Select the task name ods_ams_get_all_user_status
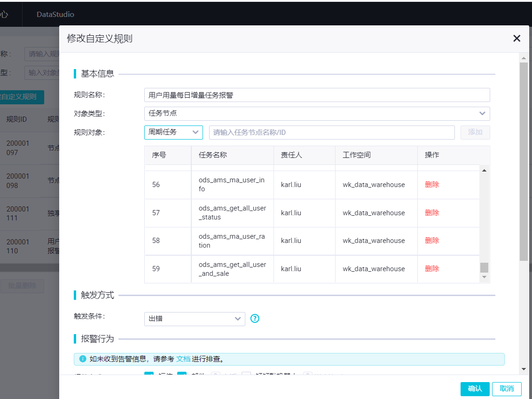The image size is (532, 399). [233, 213]
